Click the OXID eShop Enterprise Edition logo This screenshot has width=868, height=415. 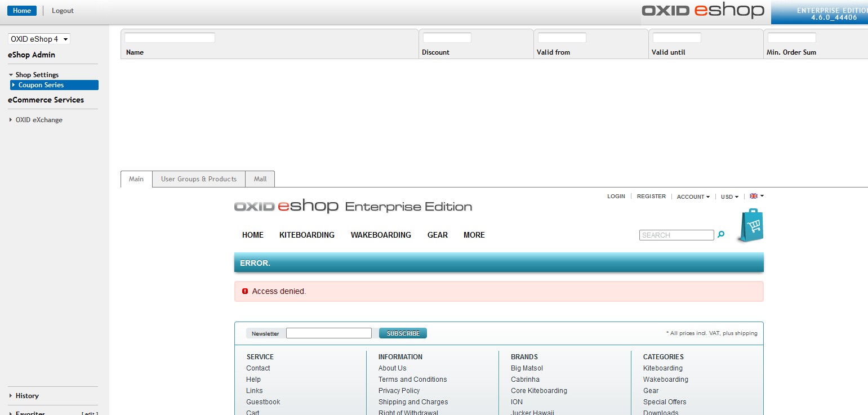353,206
